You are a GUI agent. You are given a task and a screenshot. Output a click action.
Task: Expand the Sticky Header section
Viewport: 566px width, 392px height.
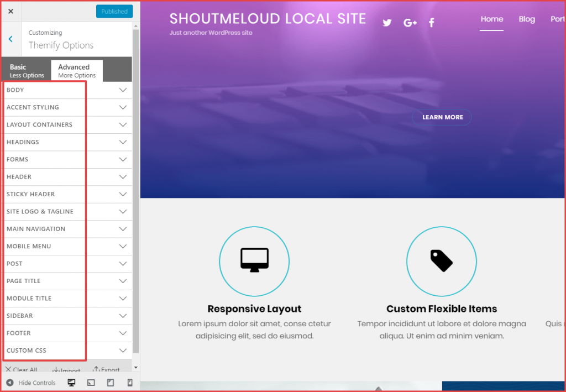click(x=67, y=194)
